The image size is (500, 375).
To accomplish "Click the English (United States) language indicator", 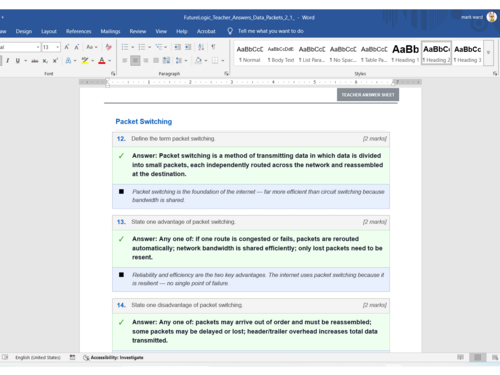I will point(38,358).
